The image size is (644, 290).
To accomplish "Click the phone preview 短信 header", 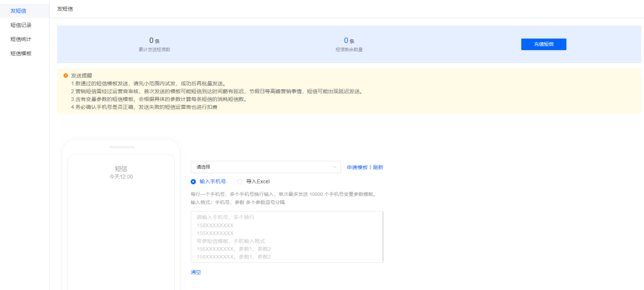I will point(121,169).
